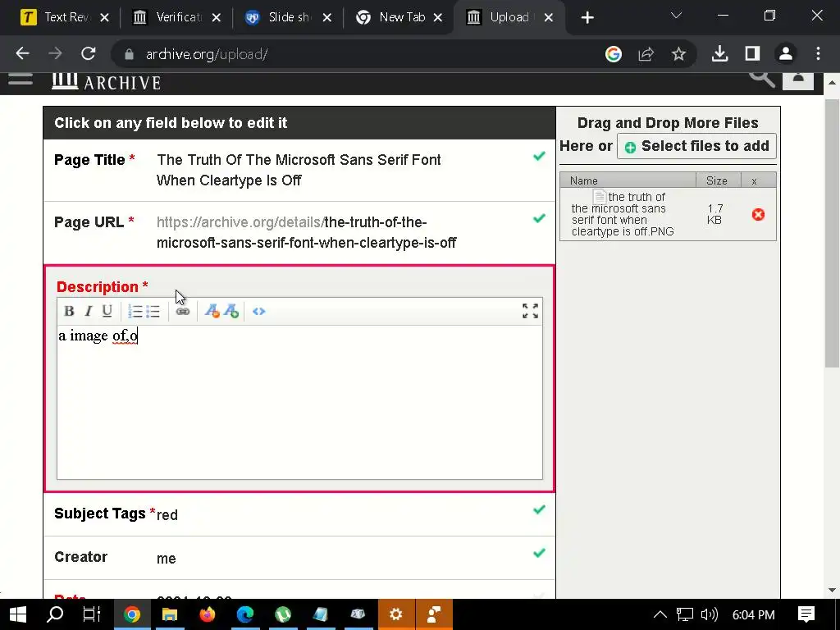The image size is (840, 630).
Task: Click the 1.7 KB file size
Action: [x=714, y=214]
